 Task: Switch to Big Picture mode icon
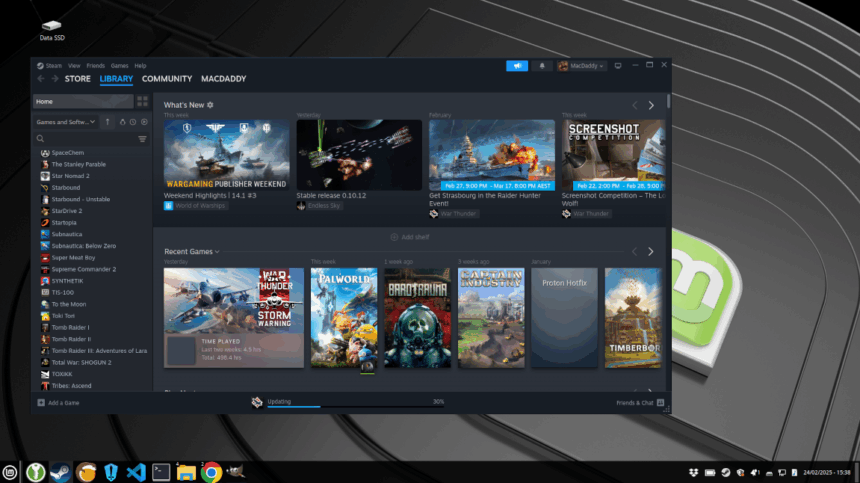(x=618, y=66)
